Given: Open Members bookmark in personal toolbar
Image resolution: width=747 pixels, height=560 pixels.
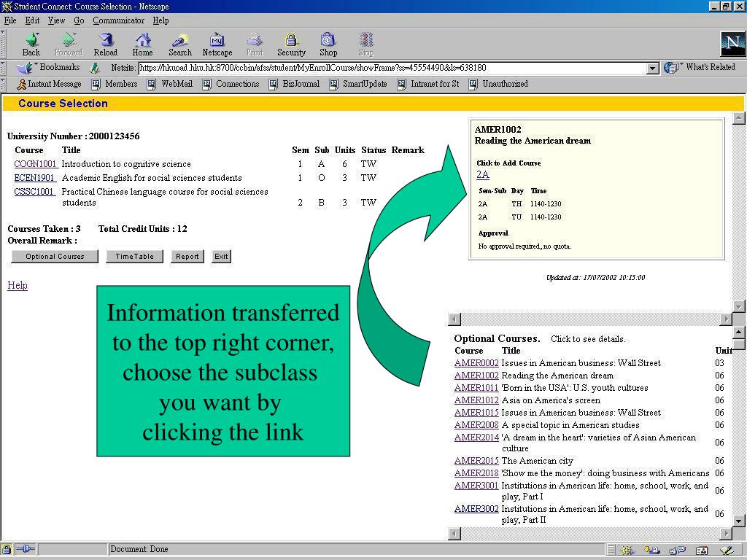Looking at the screenshot, I should tap(115, 84).
